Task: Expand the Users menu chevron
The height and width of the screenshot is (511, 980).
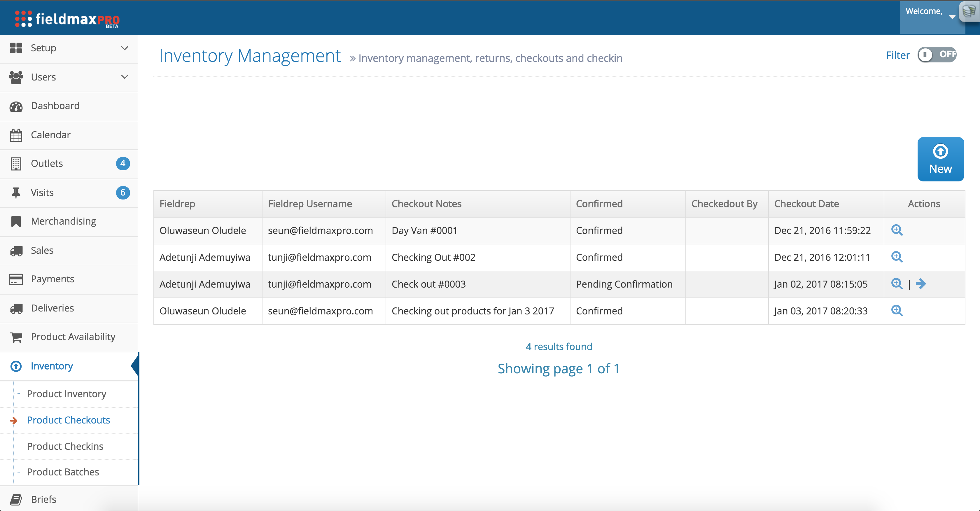Action: point(125,77)
